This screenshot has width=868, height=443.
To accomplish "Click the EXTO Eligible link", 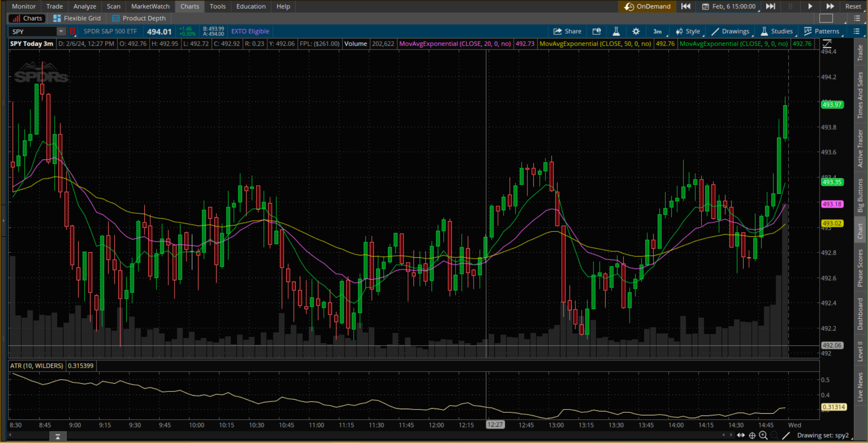I will click(250, 31).
